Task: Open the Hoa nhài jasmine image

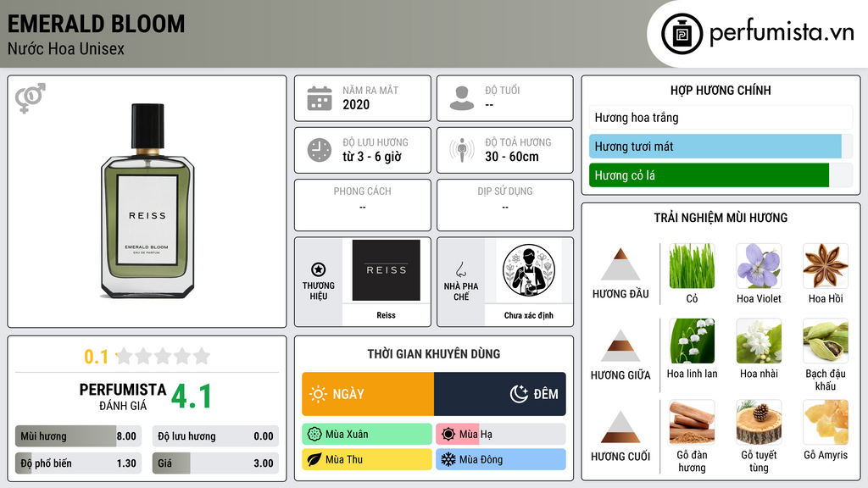Action: [759, 341]
